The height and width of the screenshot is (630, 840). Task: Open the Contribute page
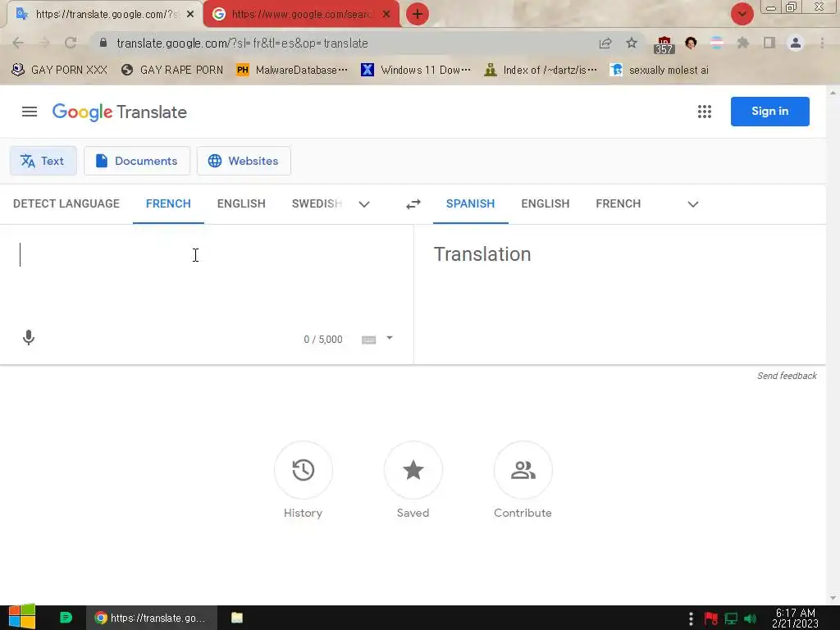tap(523, 470)
